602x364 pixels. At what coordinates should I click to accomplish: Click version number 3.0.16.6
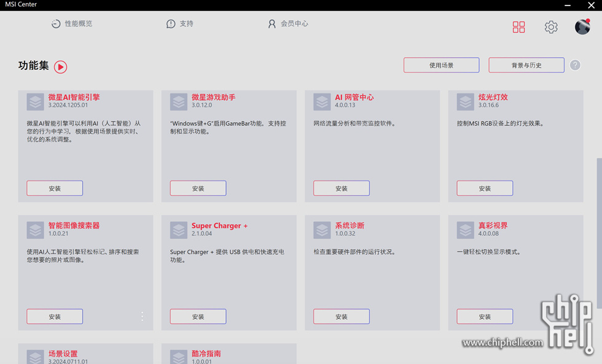pos(488,105)
